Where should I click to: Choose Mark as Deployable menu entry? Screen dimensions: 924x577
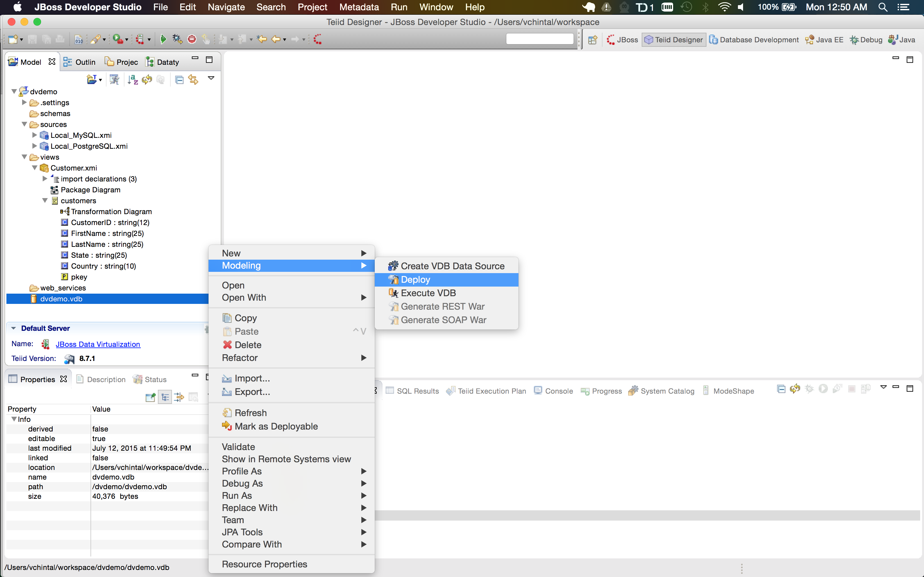point(276,426)
